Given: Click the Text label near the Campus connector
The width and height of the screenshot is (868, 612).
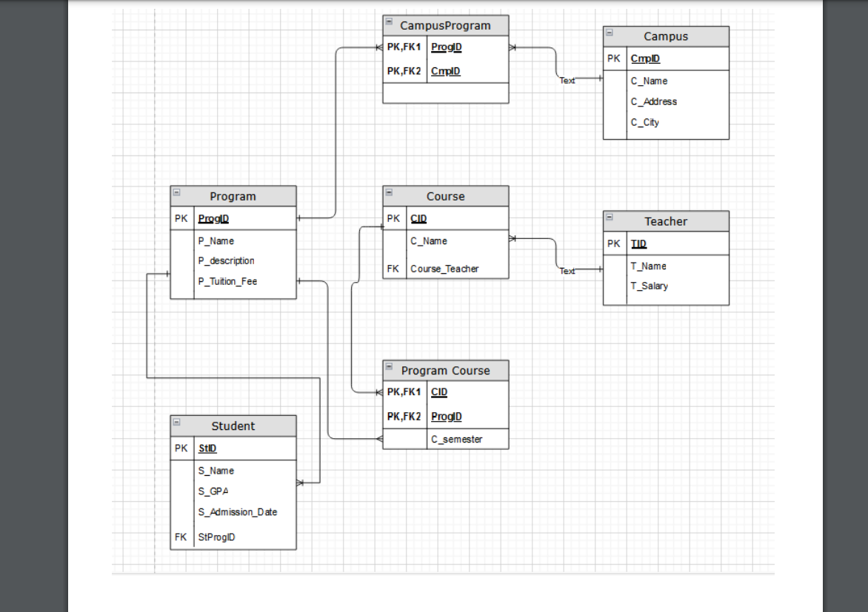Looking at the screenshot, I should (x=567, y=81).
